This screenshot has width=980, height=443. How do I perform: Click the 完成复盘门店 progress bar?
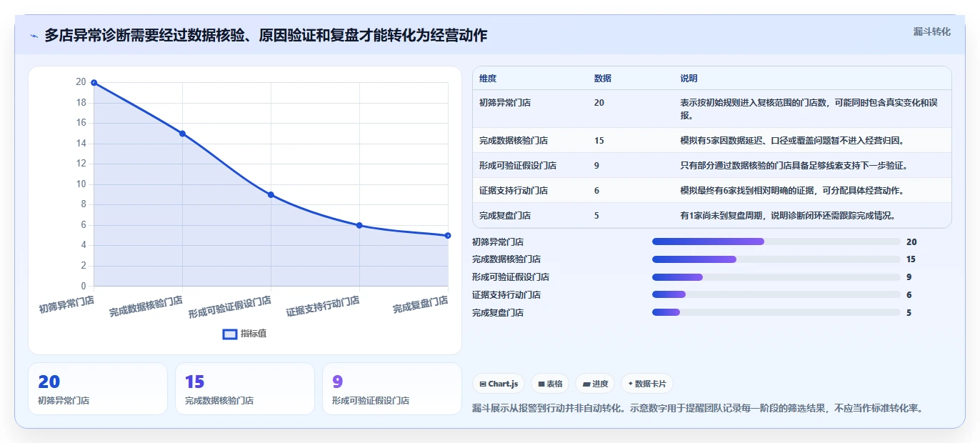tap(776, 312)
